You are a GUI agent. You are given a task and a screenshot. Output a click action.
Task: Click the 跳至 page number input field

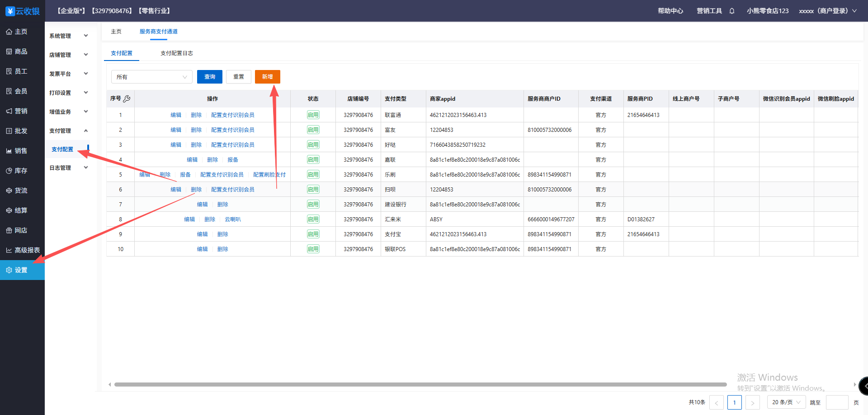click(837, 402)
